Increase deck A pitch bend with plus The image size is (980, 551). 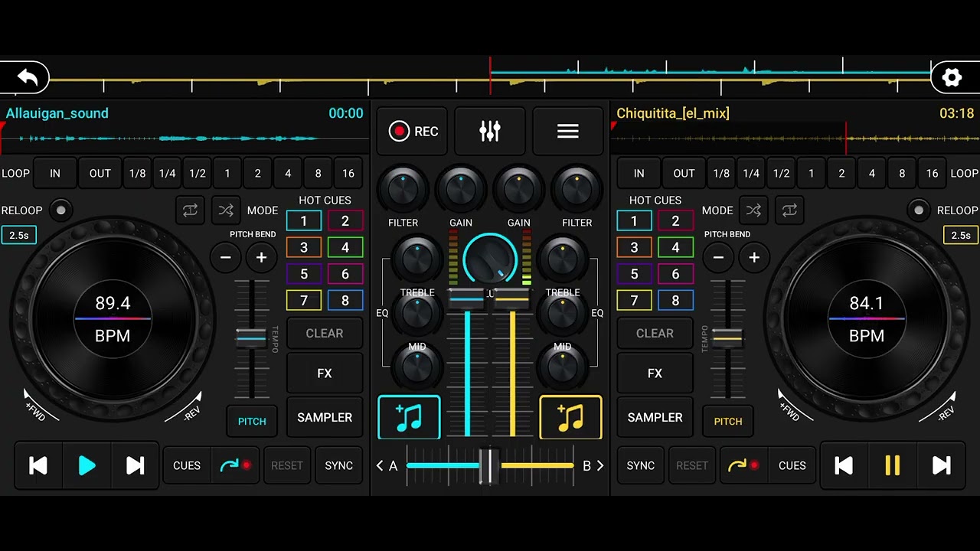pyautogui.click(x=261, y=258)
